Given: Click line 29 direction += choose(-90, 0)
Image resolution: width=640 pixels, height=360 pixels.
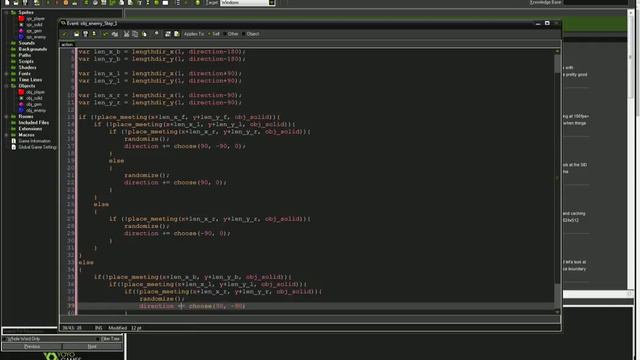Looking at the screenshot, I should pos(177,233).
